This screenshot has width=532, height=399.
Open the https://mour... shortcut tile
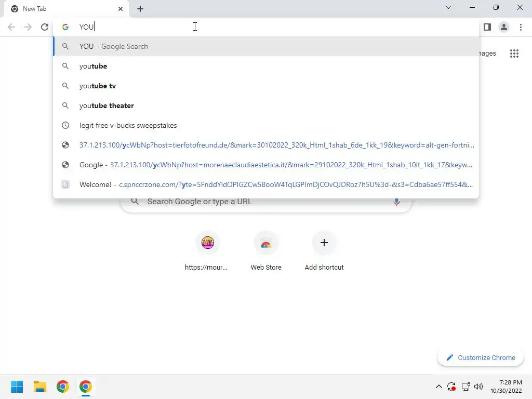pos(207,251)
